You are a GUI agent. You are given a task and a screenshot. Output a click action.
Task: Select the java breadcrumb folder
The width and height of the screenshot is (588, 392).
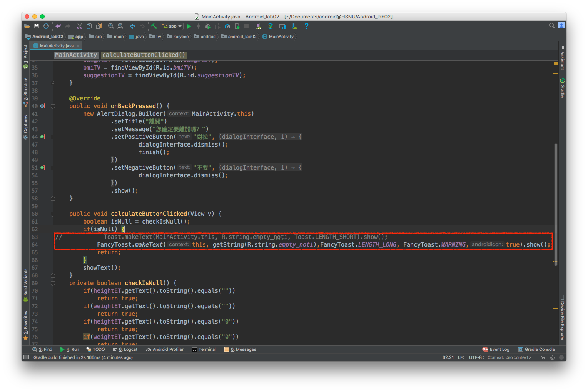coord(136,37)
